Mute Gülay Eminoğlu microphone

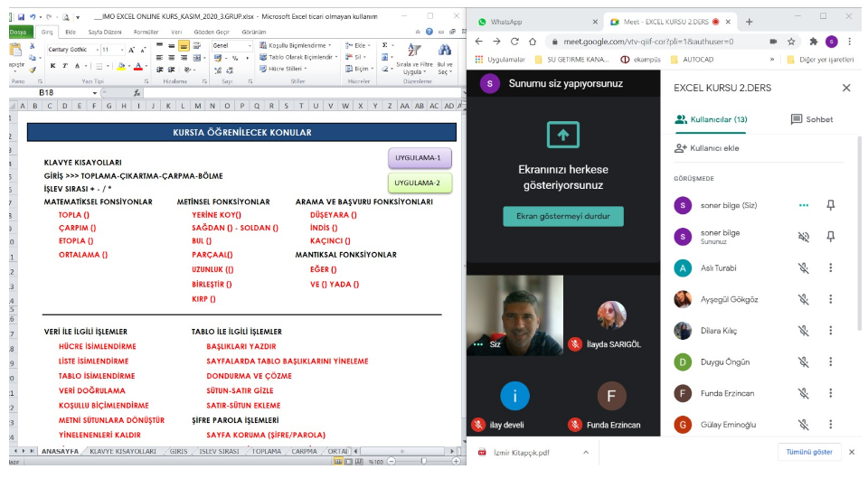803,425
